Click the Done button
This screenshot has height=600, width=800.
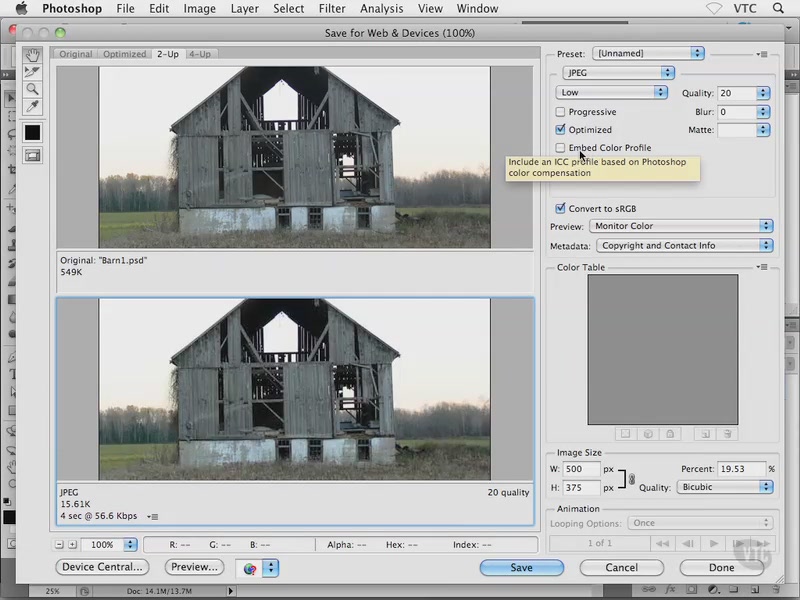pyautogui.click(x=721, y=567)
